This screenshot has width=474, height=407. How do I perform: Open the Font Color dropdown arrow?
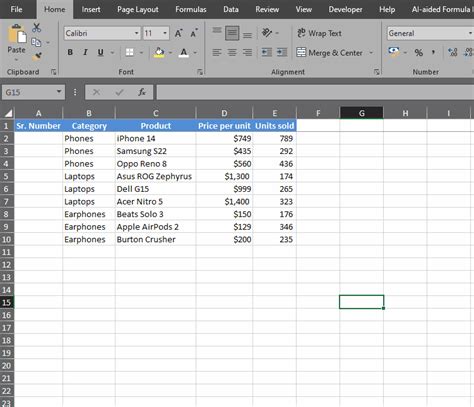coord(195,52)
